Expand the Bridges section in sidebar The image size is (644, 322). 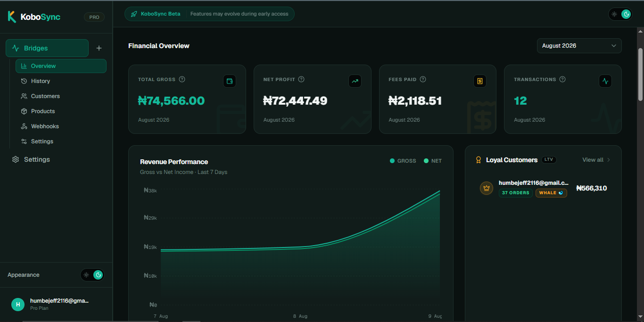[x=47, y=48]
